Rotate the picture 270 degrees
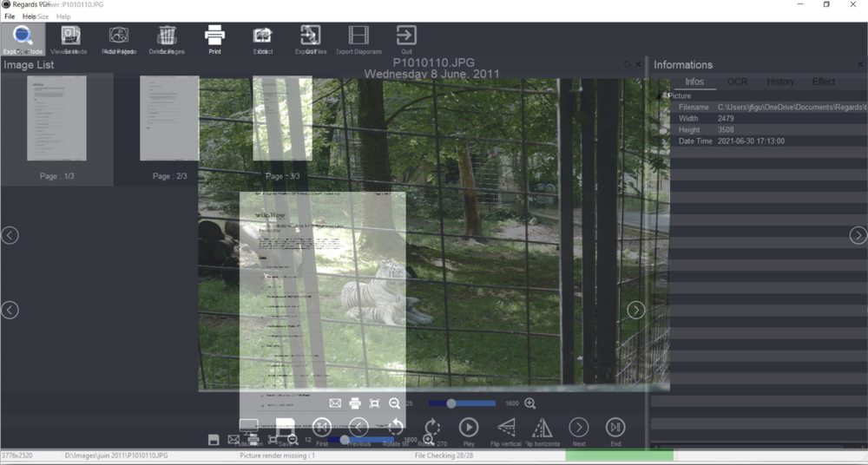 pyautogui.click(x=431, y=428)
